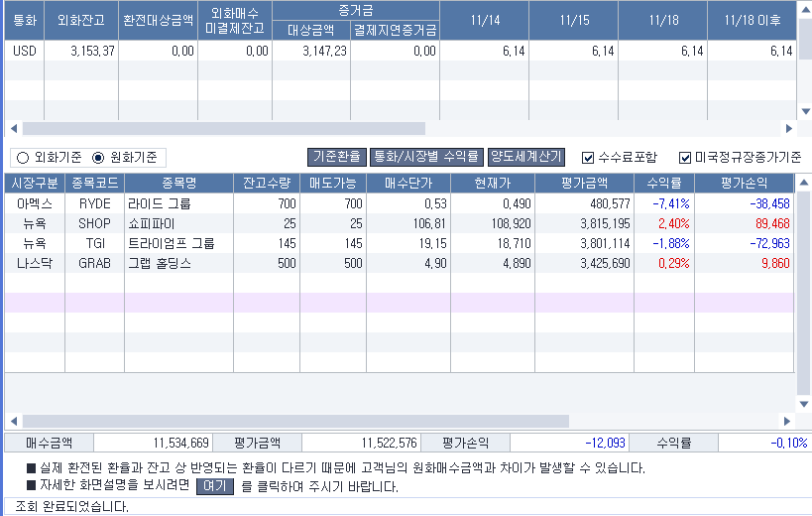Open the 기준환율 button
This screenshot has height=516, width=812.
[336, 157]
